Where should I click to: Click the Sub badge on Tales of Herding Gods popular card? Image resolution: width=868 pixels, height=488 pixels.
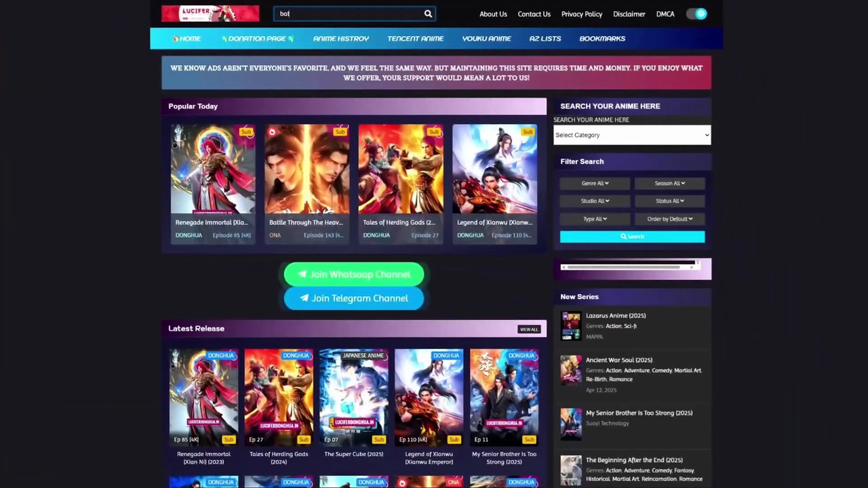pyautogui.click(x=433, y=132)
